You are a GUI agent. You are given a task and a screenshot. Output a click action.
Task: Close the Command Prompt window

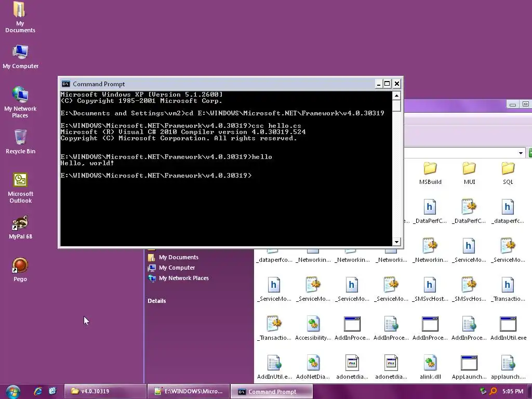pyautogui.click(x=396, y=84)
